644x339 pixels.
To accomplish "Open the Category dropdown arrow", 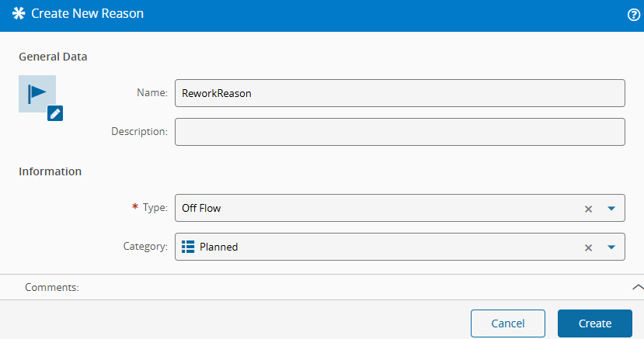I will pos(611,247).
